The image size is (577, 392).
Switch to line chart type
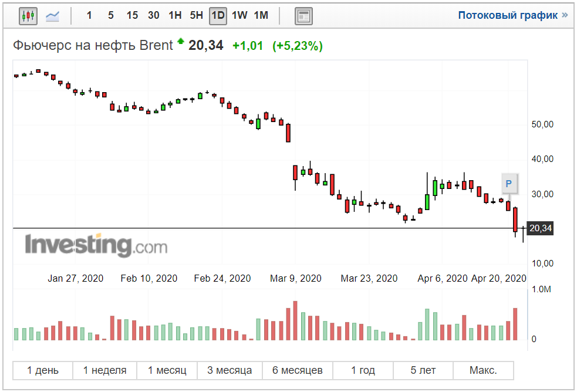[52, 16]
